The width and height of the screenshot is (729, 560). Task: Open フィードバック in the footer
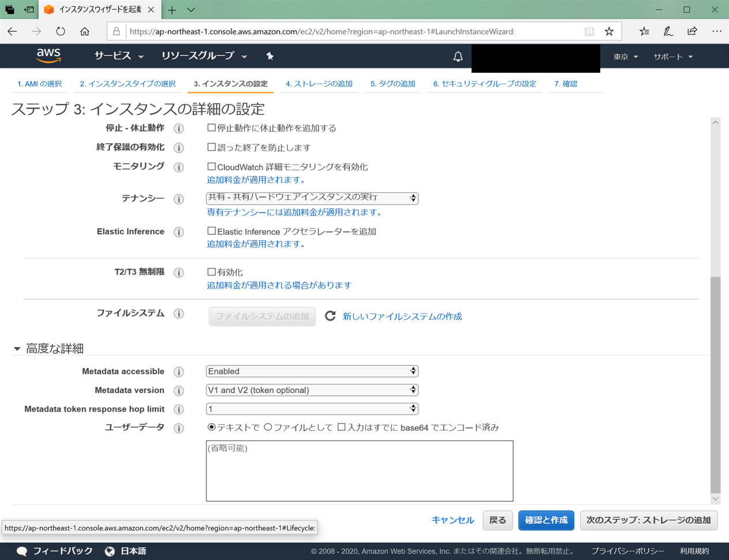coord(55,551)
